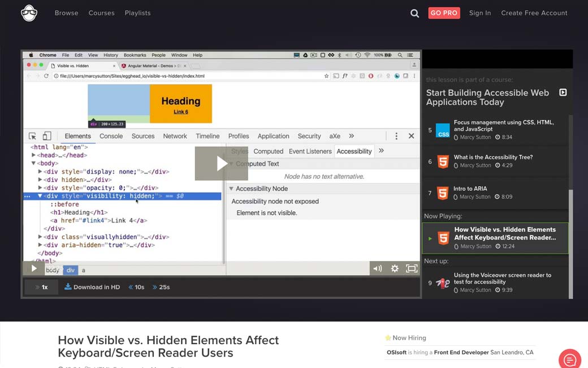This screenshot has height=368, width=588.
Task: Click the GO PRO button
Action: tap(444, 13)
